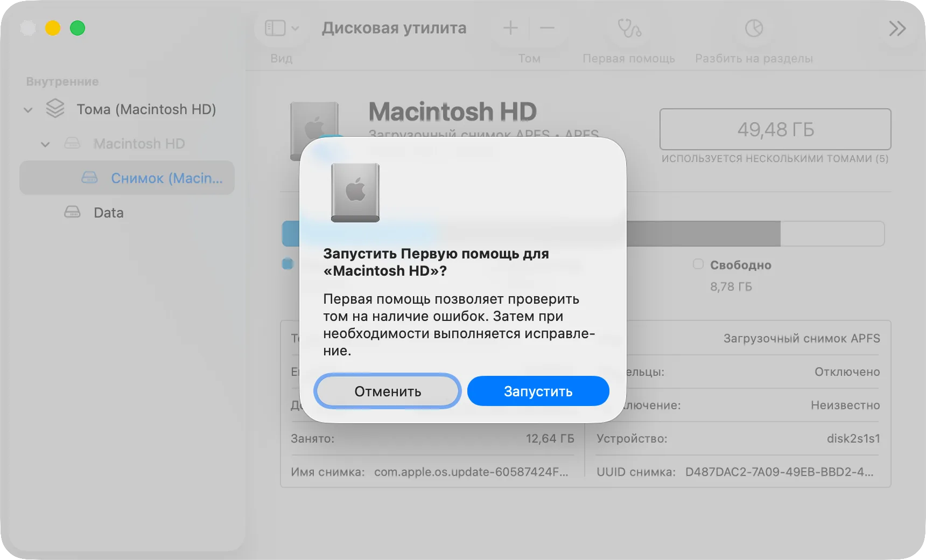The image size is (926, 560).
Task: Click the Запустить button in the dialog
Action: 538,391
